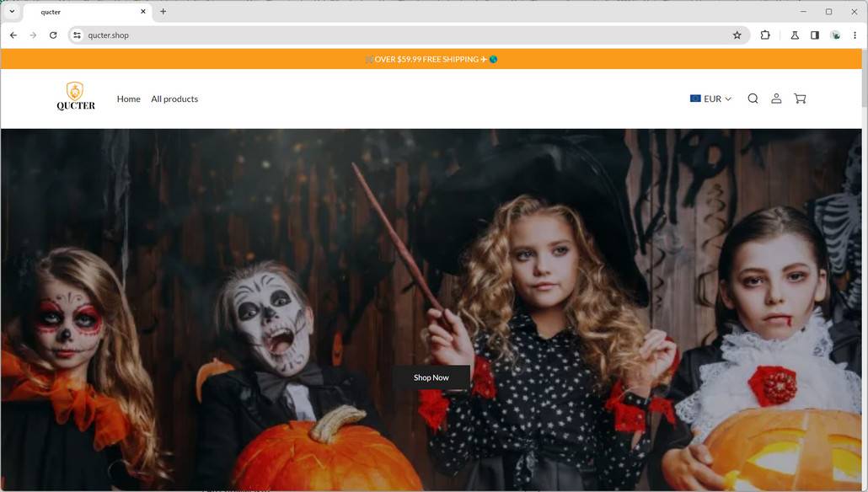Open a new browser tab
Screen dimensions: 868x492
pyautogui.click(x=163, y=11)
